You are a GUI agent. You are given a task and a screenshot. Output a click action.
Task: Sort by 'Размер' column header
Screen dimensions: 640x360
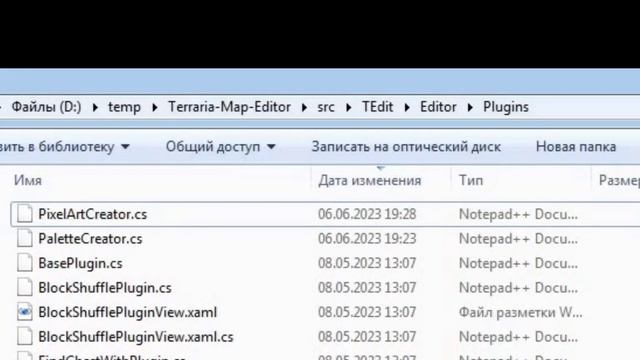[x=619, y=180]
